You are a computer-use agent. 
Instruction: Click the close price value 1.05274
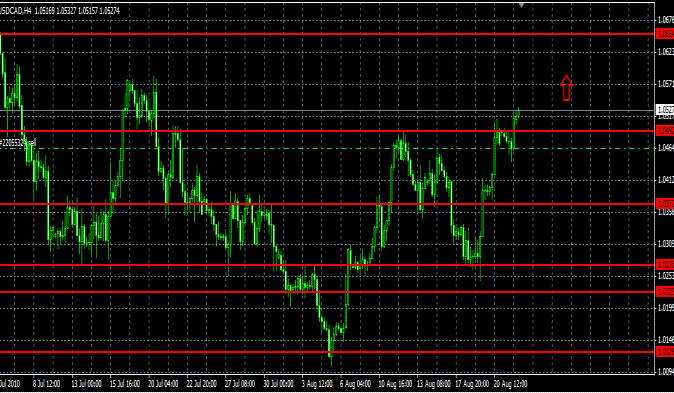(109, 11)
